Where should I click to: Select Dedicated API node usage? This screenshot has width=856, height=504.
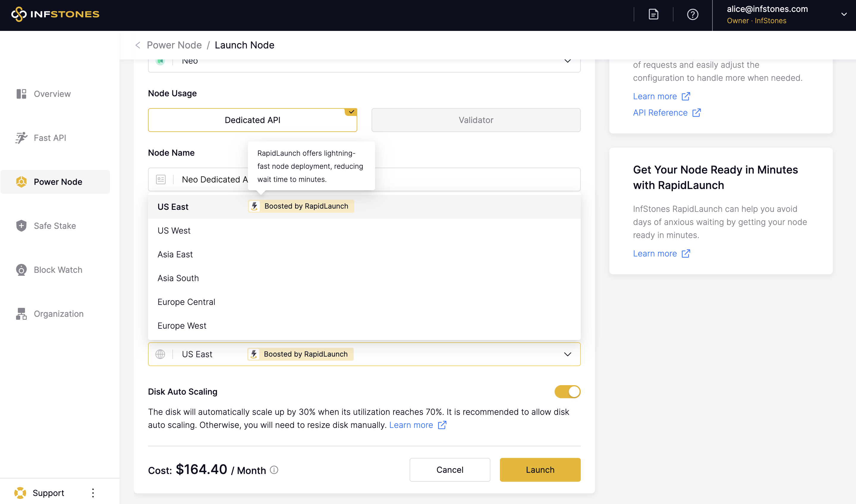click(x=252, y=120)
